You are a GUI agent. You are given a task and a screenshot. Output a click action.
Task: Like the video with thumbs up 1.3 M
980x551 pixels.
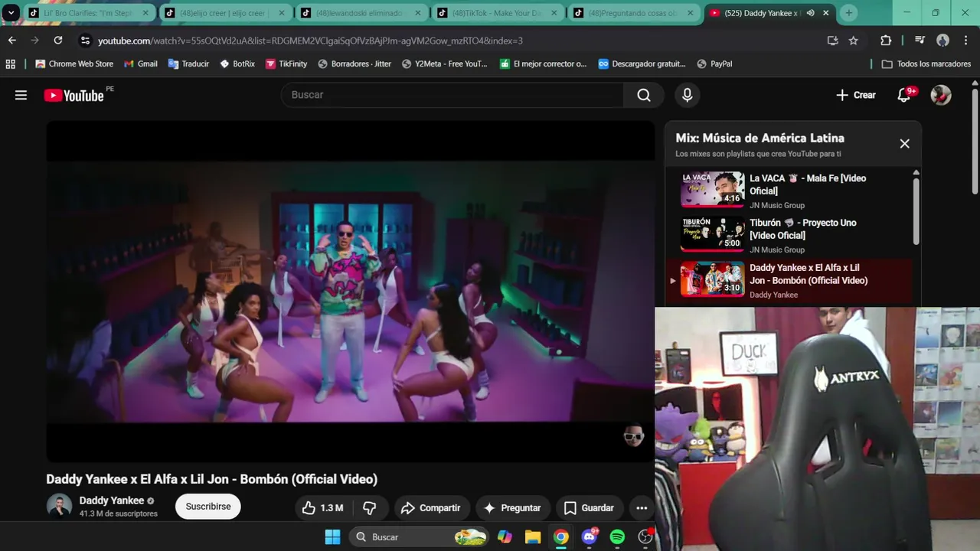[x=322, y=507]
